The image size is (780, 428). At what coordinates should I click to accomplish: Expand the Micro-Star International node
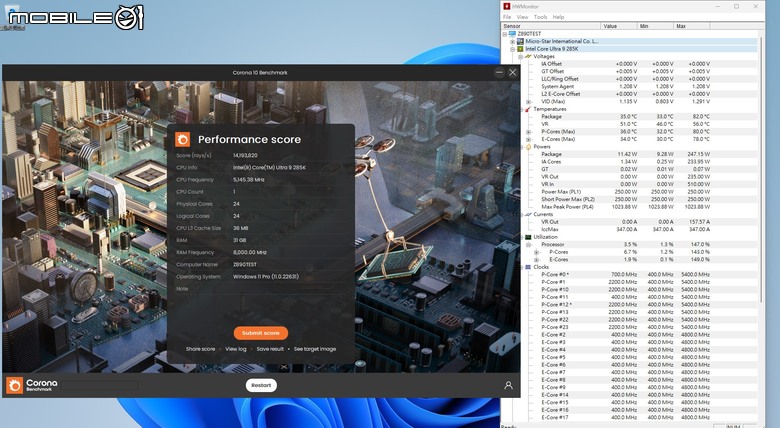(512, 41)
